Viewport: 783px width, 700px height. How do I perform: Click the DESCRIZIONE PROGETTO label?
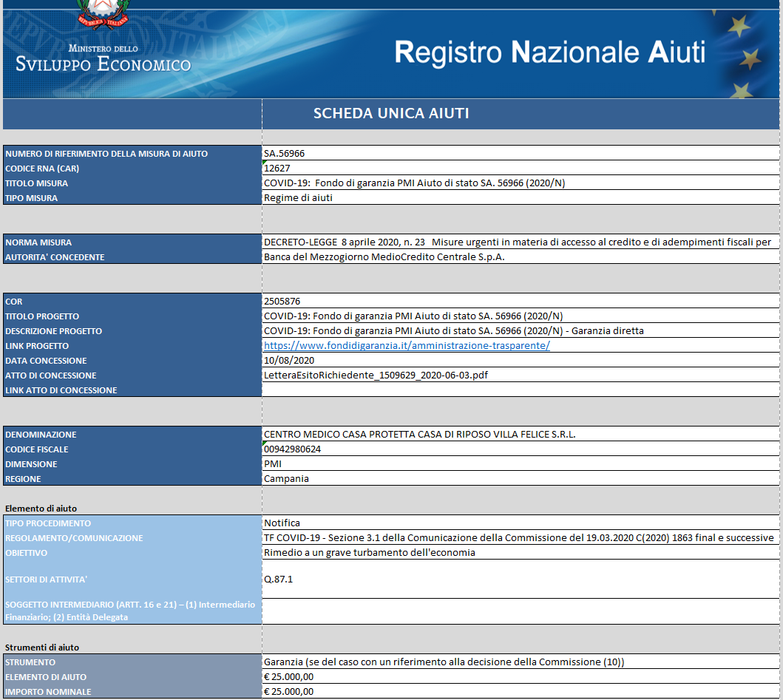click(132, 331)
